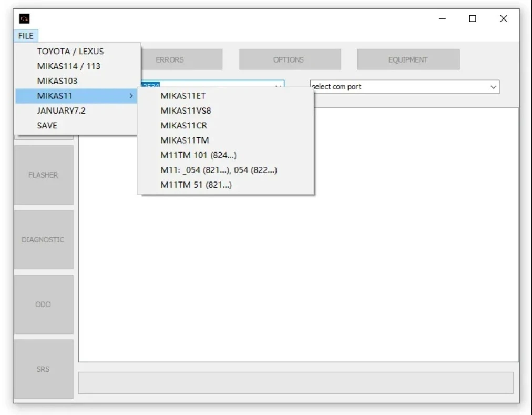Image resolution: width=532 pixels, height=415 pixels.
Task: Pick M11TM 51 (821...) option
Action: 226,185
